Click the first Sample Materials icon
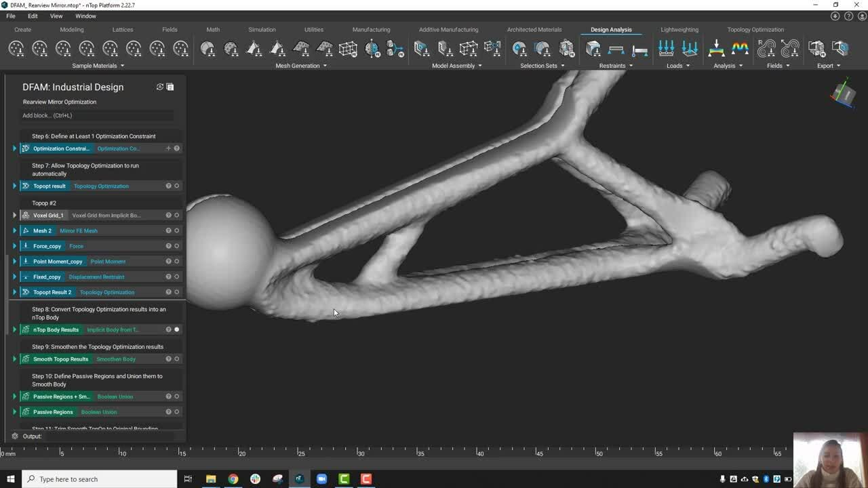 tap(16, 49)
